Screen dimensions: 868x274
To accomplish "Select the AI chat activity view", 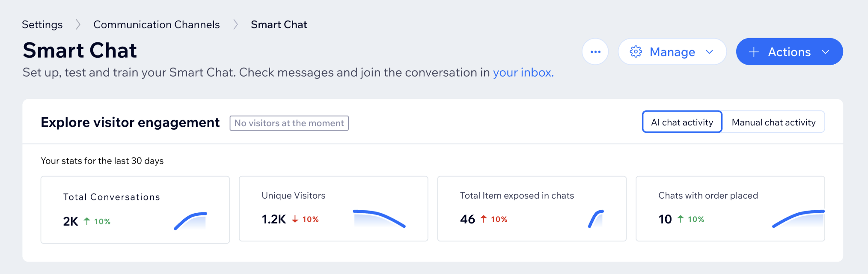I will [x=682, y=122].
